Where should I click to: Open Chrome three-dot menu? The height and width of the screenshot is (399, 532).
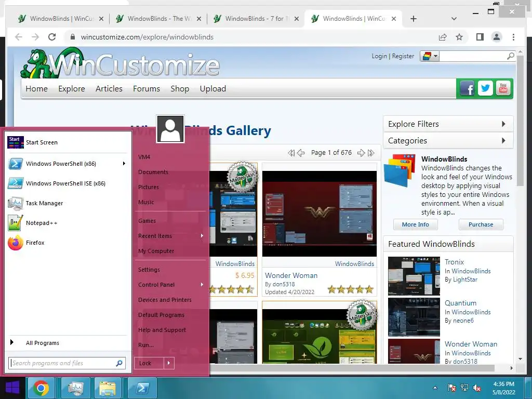coord(513,37)
